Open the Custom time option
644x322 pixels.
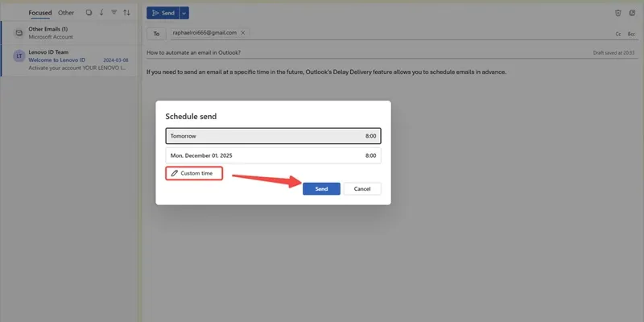click(x=194, y=173)
